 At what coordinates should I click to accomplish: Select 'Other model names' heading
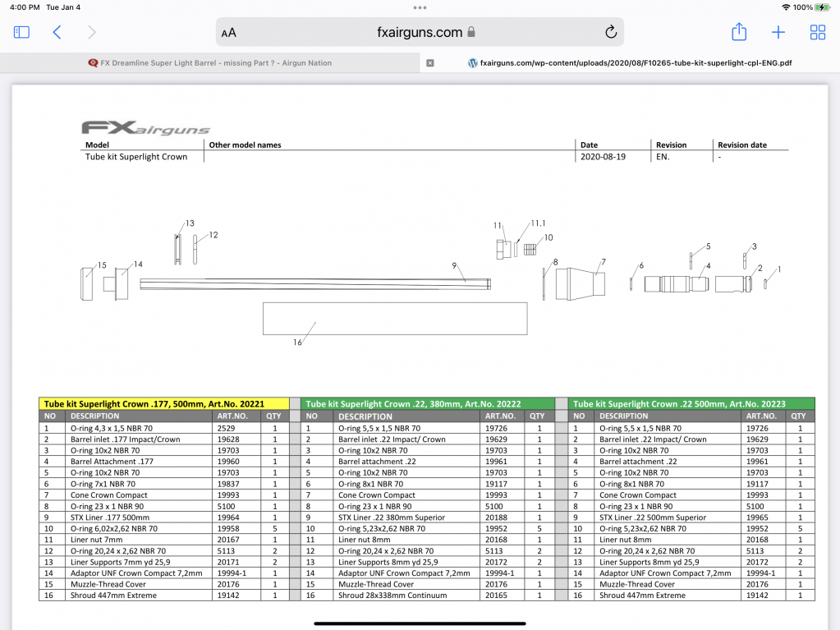(x=245, y=145)
